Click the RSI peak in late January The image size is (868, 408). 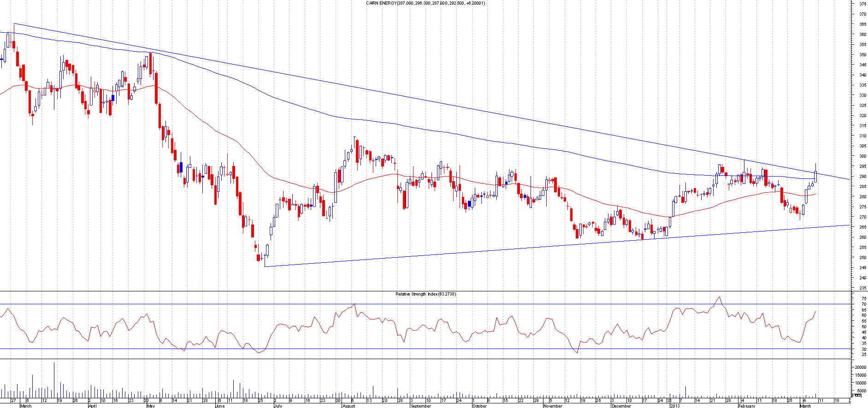719,297
